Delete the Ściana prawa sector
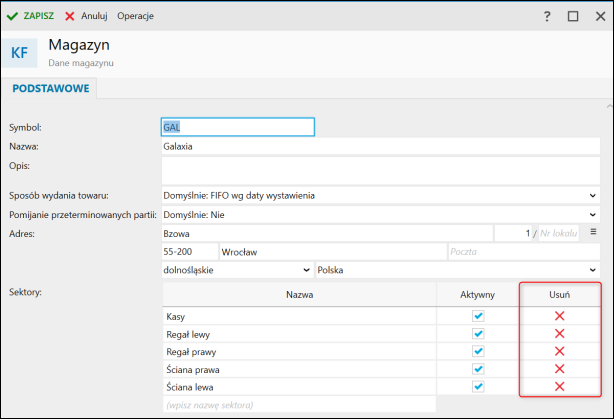The width and height of the screenshot is (614, 419). point(559,369)
